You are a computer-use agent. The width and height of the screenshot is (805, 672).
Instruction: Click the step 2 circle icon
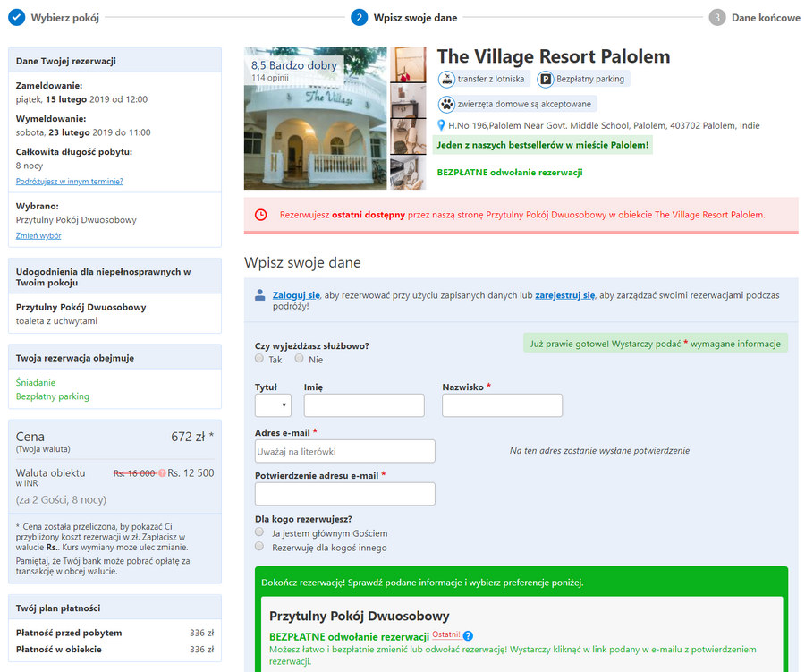pyautogui.click(x=359, y=18)
